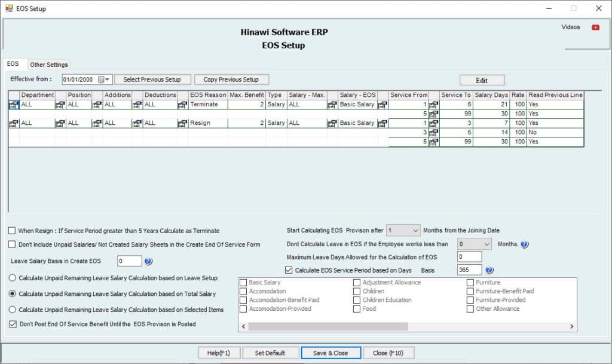The image size is (612, 364).
Task: Open Salary - EOS lookup icon in Terminate row
Action: [x=383, y=105]
